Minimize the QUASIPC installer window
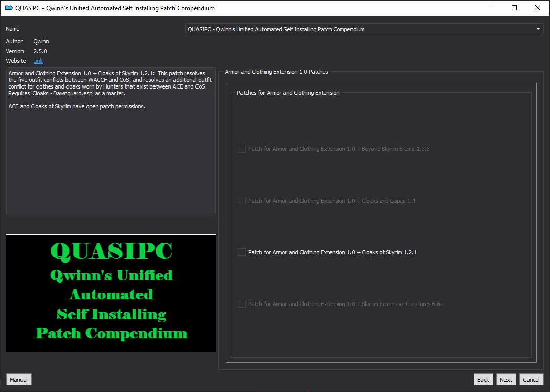550x392 pixels. pos(491,8)
